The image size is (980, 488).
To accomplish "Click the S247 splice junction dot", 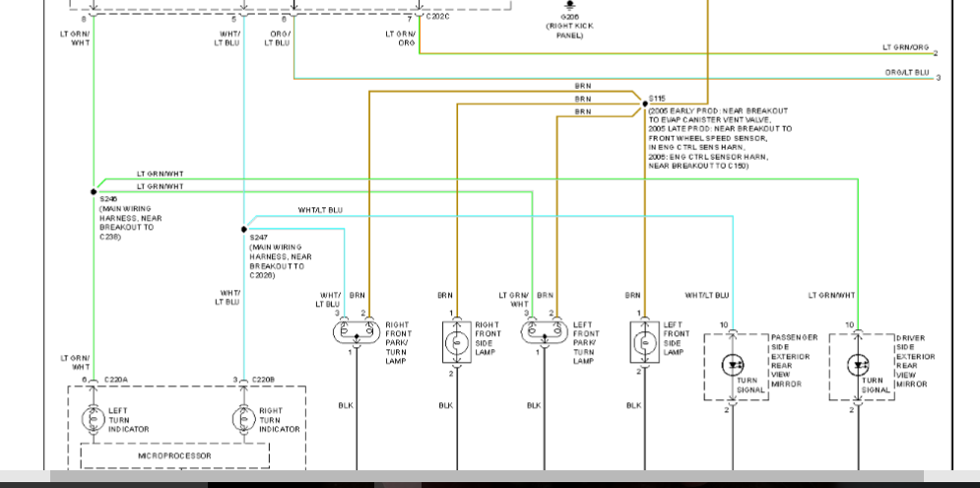I will (244, 229).
